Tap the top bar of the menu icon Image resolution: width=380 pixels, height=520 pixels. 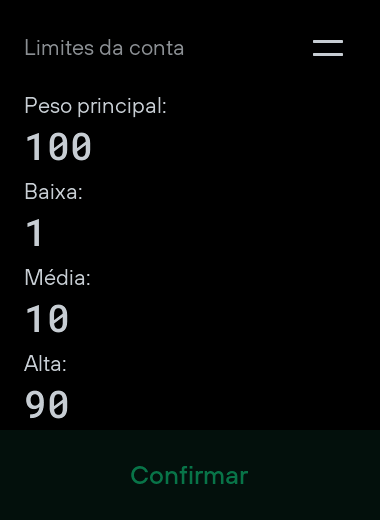point(328,41)
